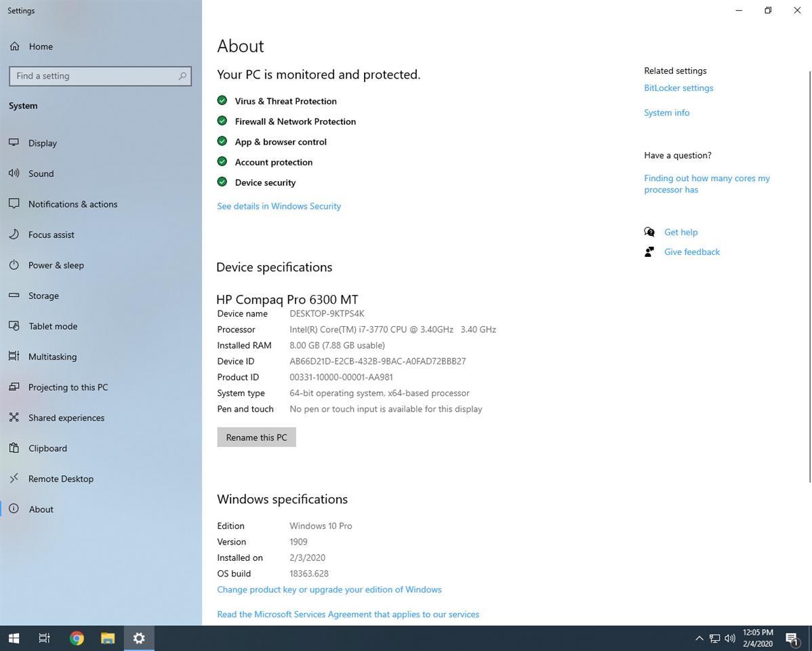This screenshot has height=651, width=812.
Task: Click the vertical scrollbar on the About page
Action: click(x=810, y=277)
